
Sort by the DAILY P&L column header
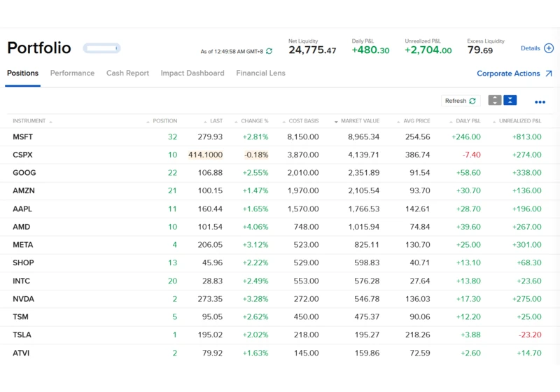tap(468, 121)
